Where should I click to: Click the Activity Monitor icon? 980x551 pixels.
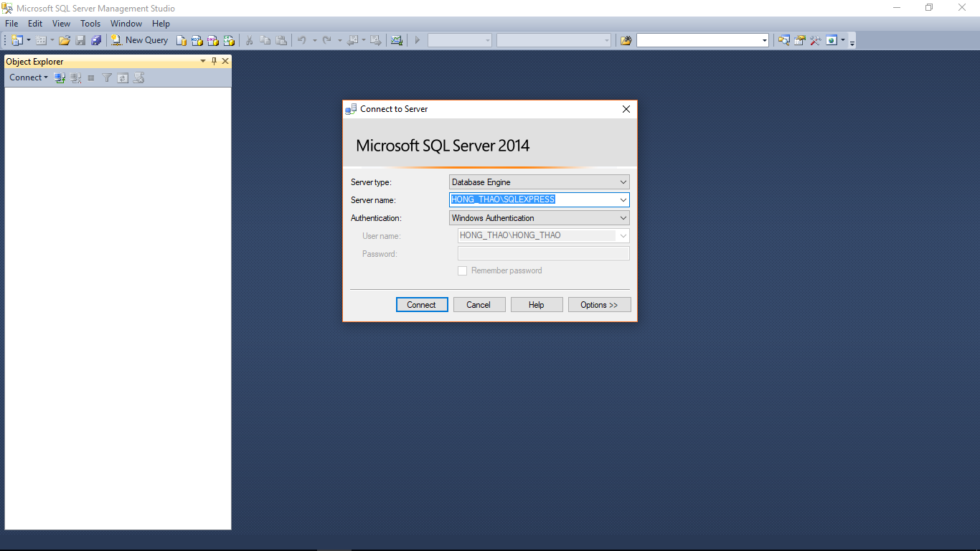tap(397, 40)
